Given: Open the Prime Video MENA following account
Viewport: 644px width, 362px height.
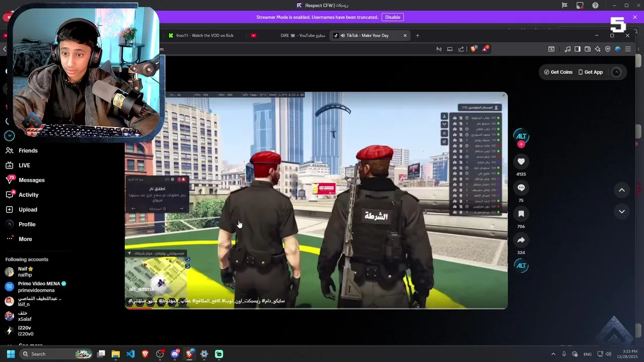Looking at the screenshot, I should coord(35,287).
